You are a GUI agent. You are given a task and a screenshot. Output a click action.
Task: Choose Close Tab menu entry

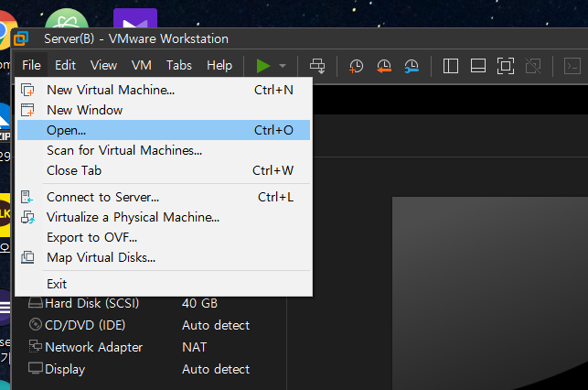(164, 171)
